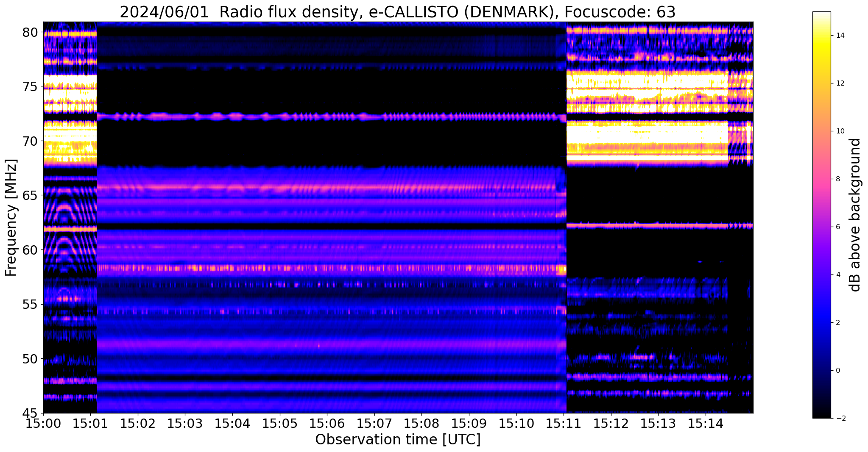Click the 55 MHz frequency tick label
The height and width of the screenshot is (452, 868).
pos(30,305)
